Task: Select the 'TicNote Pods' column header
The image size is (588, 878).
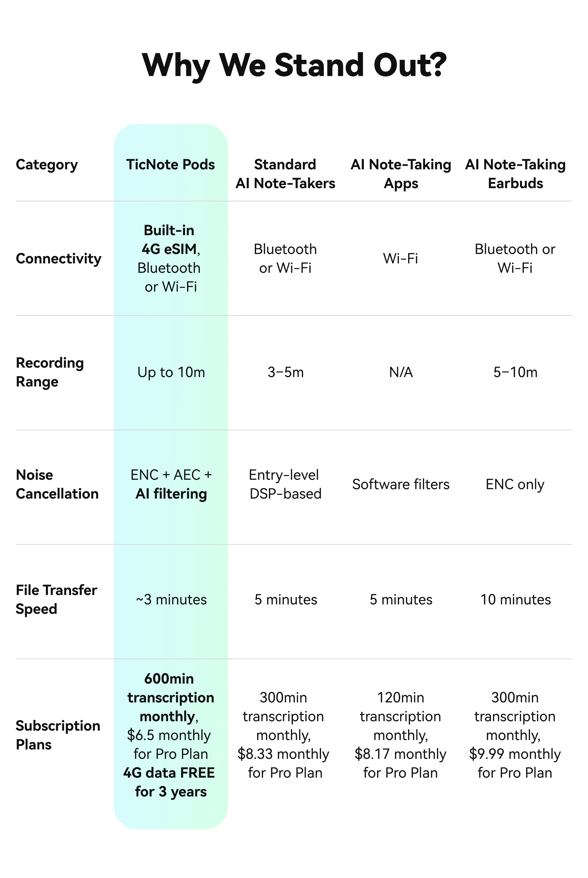Action: click(171, 165)
